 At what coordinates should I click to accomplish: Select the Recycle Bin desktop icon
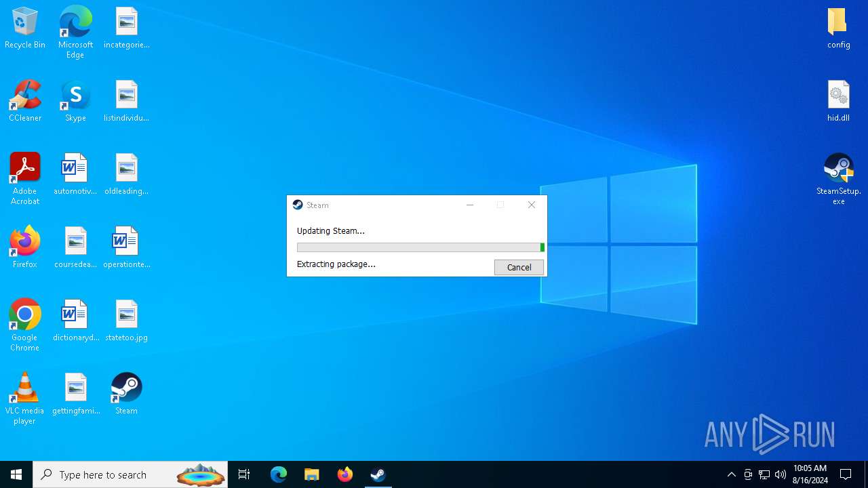pos(25,28)
